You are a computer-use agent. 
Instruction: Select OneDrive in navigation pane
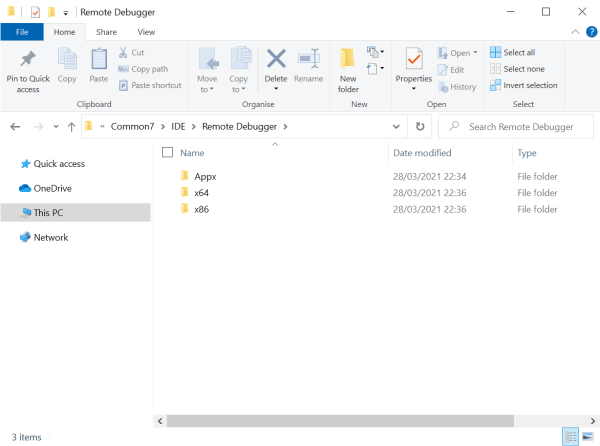pyautogui.click(x=46, y=188)
